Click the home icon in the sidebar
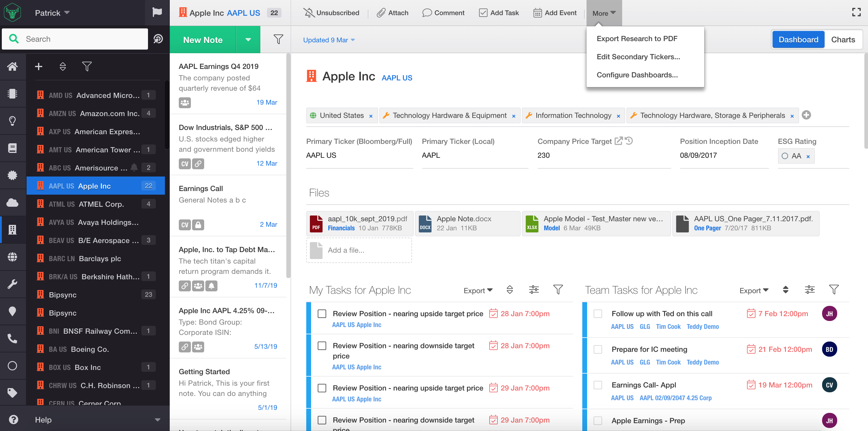This screenshot has height=431, width=868. (12, 66)
